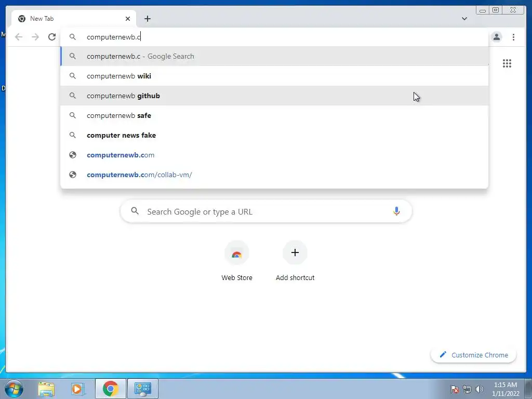This screenshot has width=532, height=399.
Task: Open the Action Center flag icon
Action: (x=455, y=389)
